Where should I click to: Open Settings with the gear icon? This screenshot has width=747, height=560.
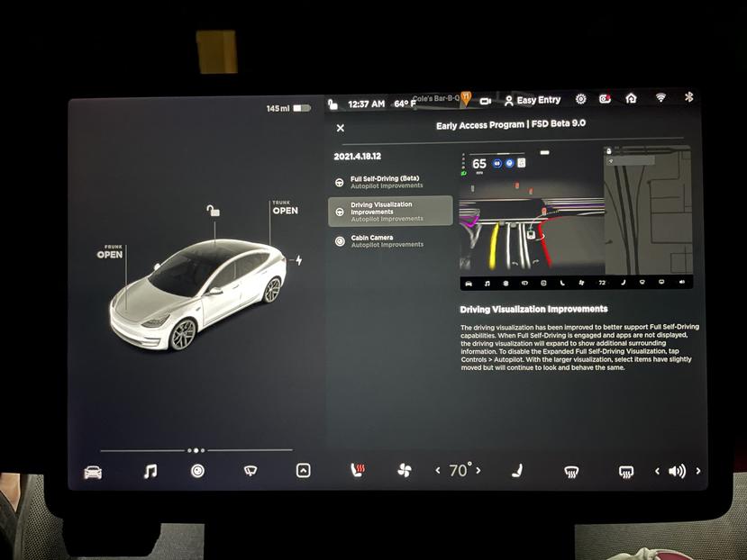[x=580, y=99]
